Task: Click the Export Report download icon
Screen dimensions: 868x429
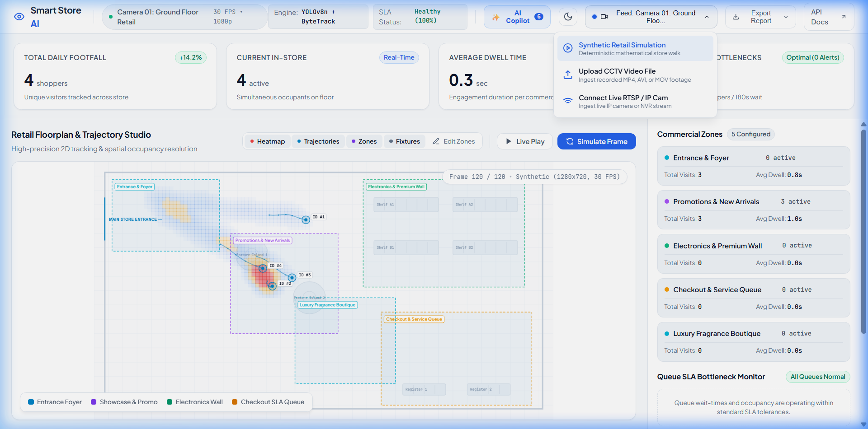Action: (x=736, y=17)
